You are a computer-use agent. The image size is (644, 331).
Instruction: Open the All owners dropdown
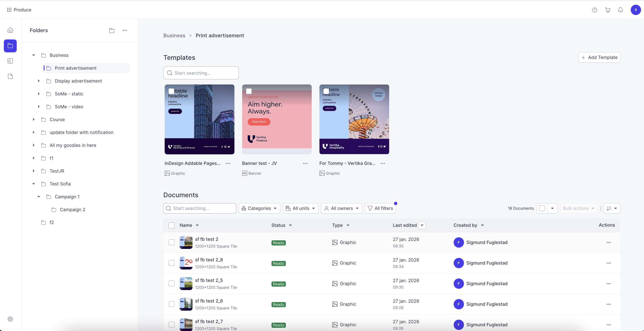pos(341,208)
